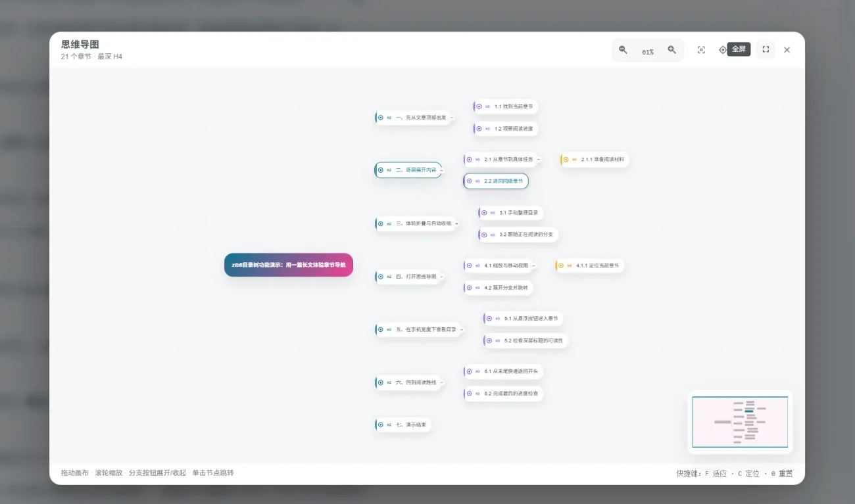Collapse the 四、打开思维导图 branch
Screen dimensions: 855x504
coord(441,277)
